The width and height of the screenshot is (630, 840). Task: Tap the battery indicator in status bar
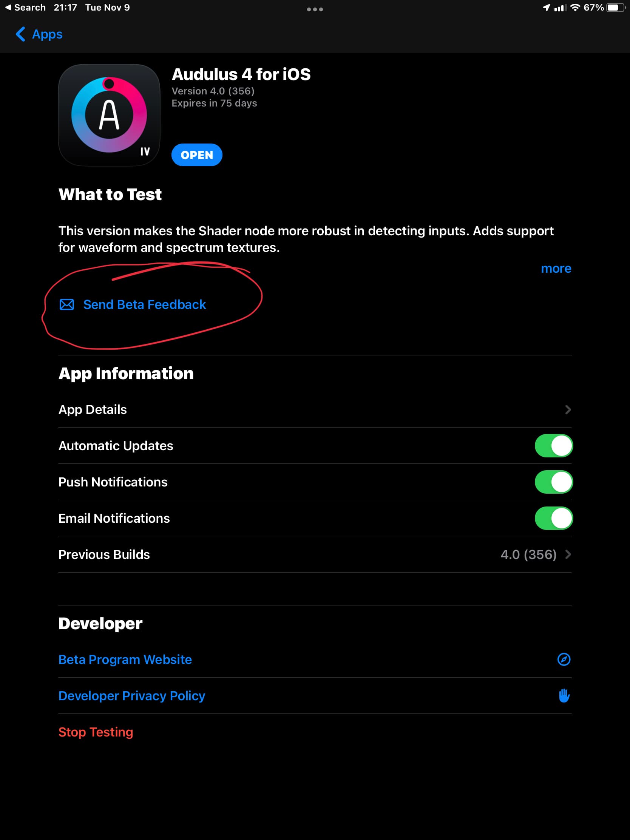616,8
